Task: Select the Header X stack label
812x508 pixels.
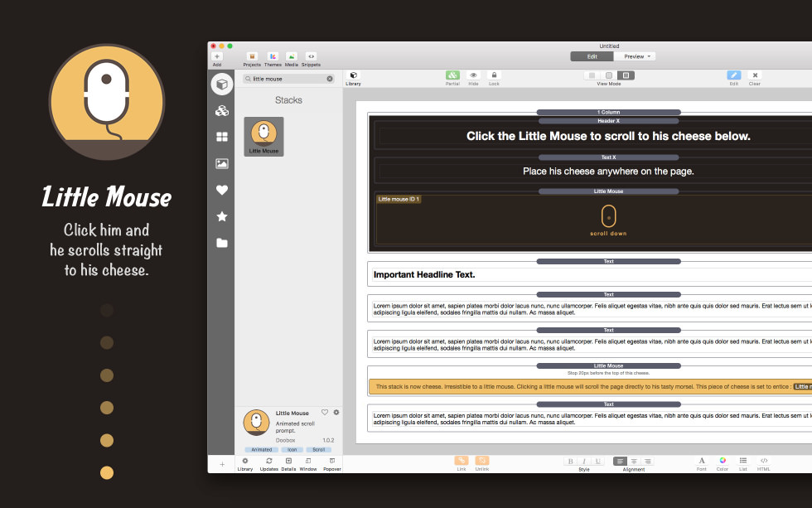Action: tap(608, 121)
